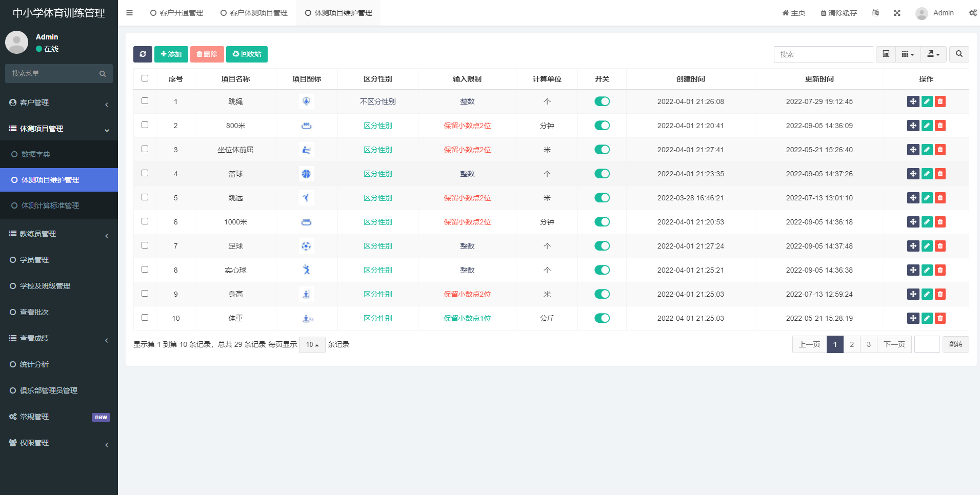Open the columns visibility dropdown

click(x=908, y=54)
